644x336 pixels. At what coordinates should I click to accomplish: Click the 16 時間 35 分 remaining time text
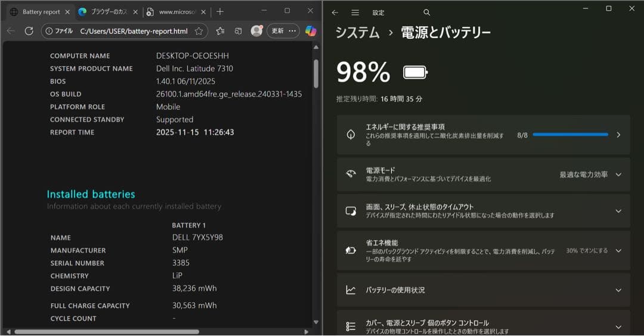pos(401,99)
